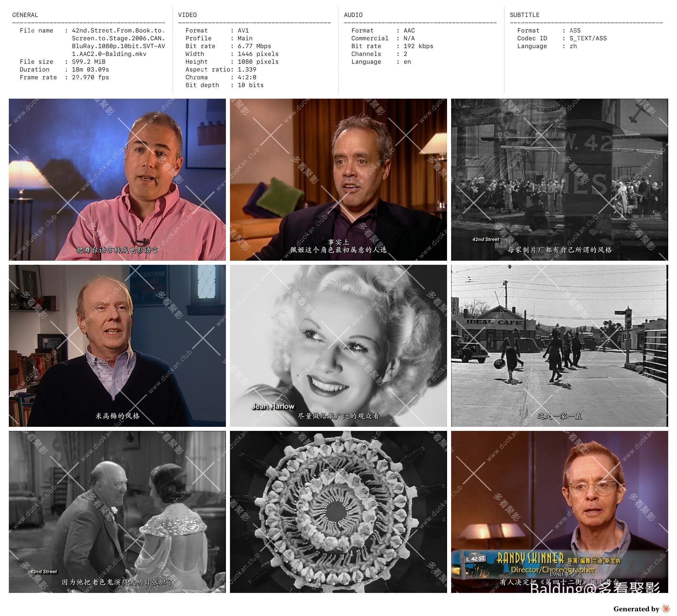677x616 pixels.
Task: Click the Codec ID value S_TEXT/ASS
Action: 588,38
